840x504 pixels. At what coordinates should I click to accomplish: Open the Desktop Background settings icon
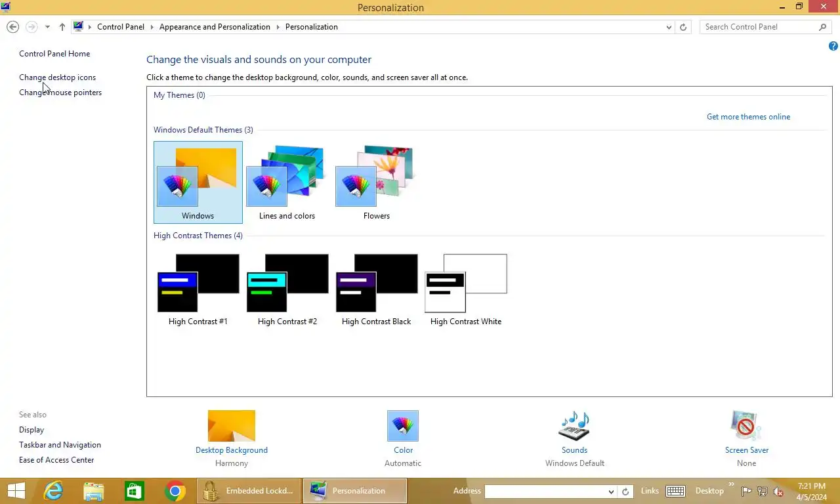[x=232, y=426]
